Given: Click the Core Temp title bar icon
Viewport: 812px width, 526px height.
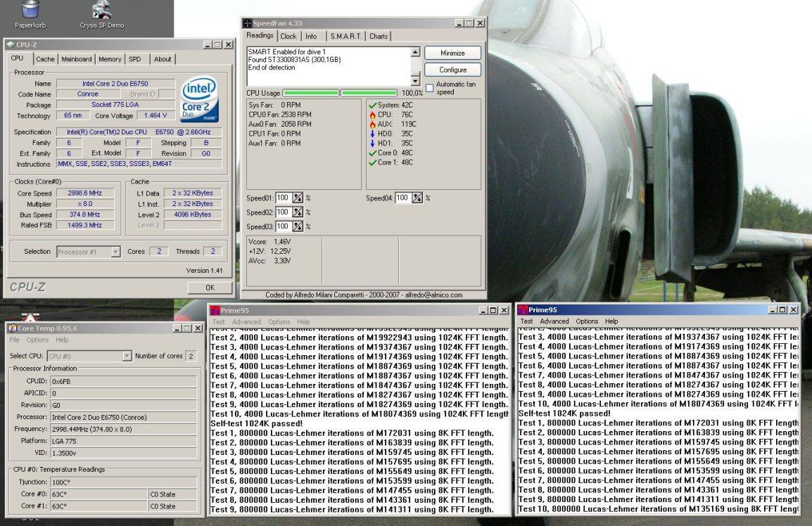Looking at the screenshot, I should (13, 328).
